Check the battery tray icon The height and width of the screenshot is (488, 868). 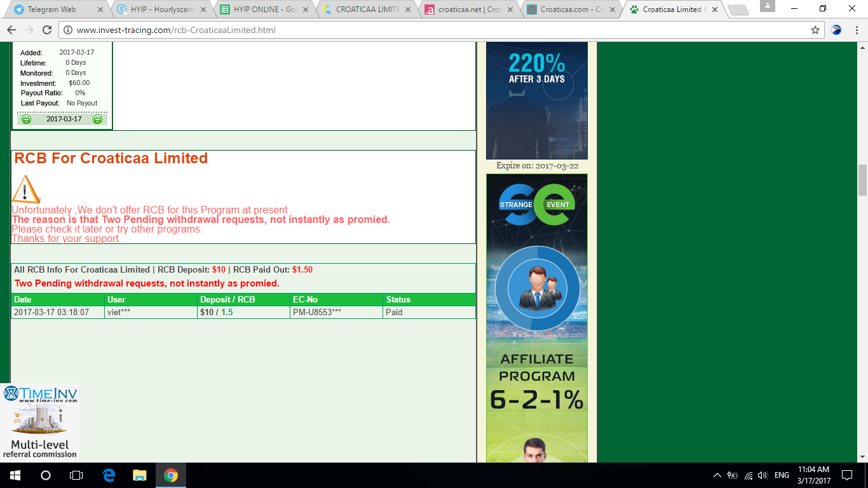733,475
